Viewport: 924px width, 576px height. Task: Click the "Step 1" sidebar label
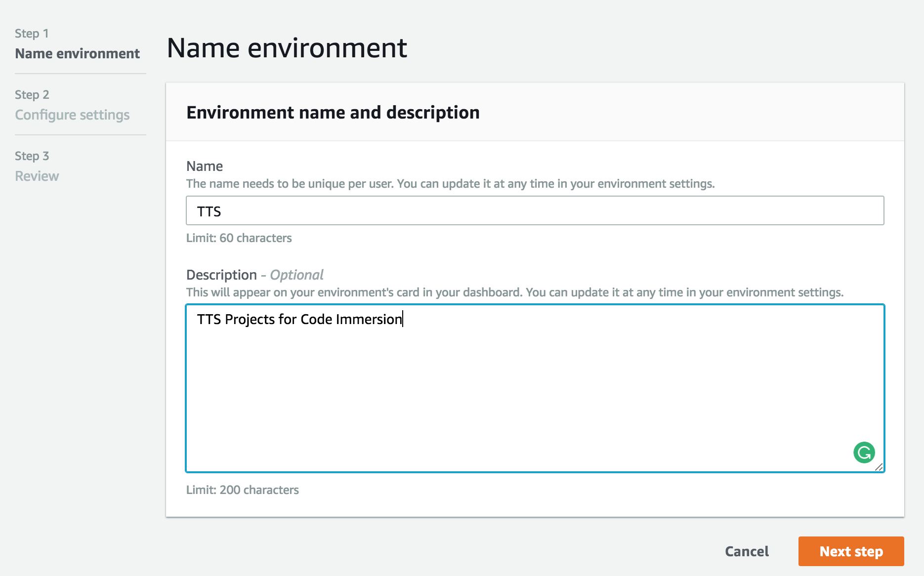[32, 34]
